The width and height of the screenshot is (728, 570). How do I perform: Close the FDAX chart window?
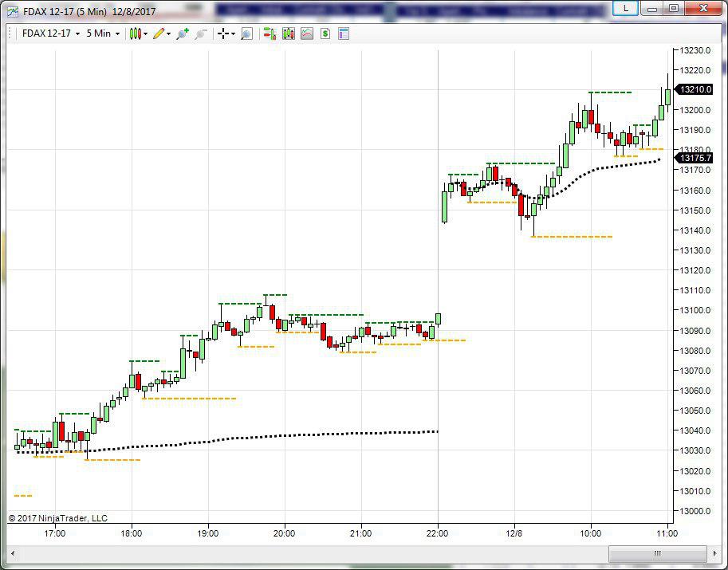tap(704, 8)
